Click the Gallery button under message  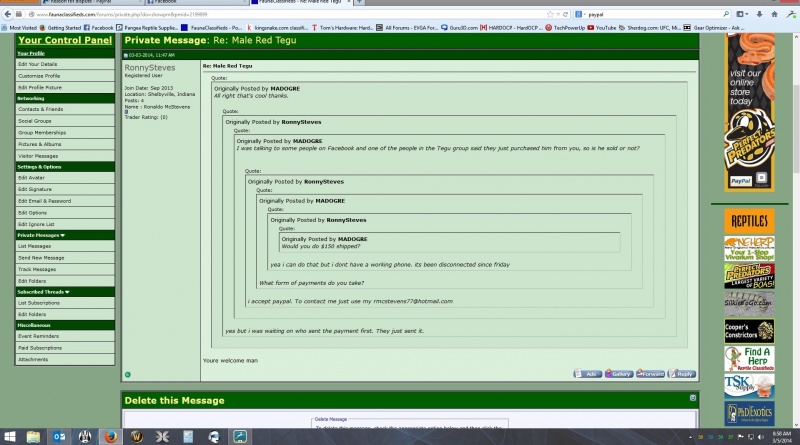tap(619, 374)
